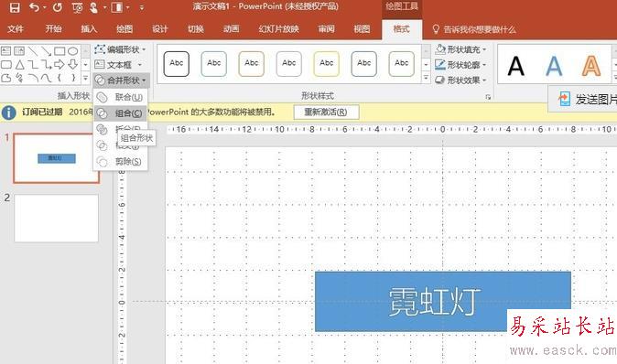Switch to the 开始 tab

(x=53, y=28)
